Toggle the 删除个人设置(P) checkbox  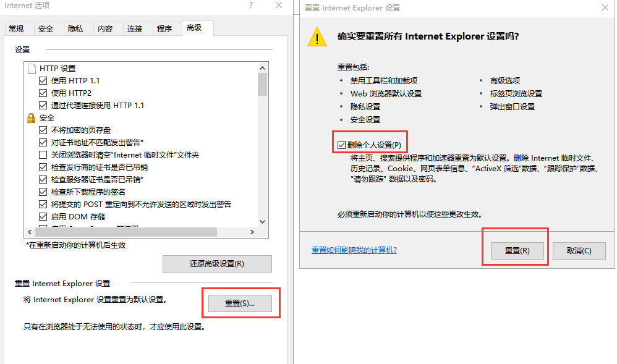coord(342,145)
